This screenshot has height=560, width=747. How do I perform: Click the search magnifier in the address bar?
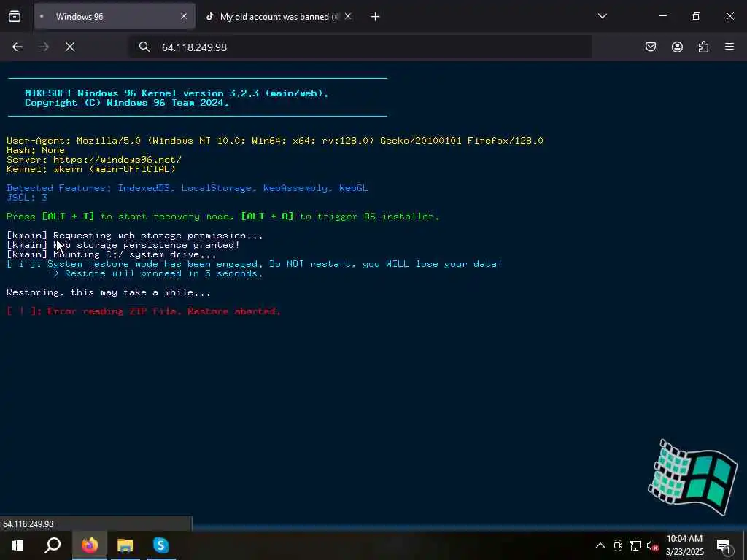click(x=144, y=47)
